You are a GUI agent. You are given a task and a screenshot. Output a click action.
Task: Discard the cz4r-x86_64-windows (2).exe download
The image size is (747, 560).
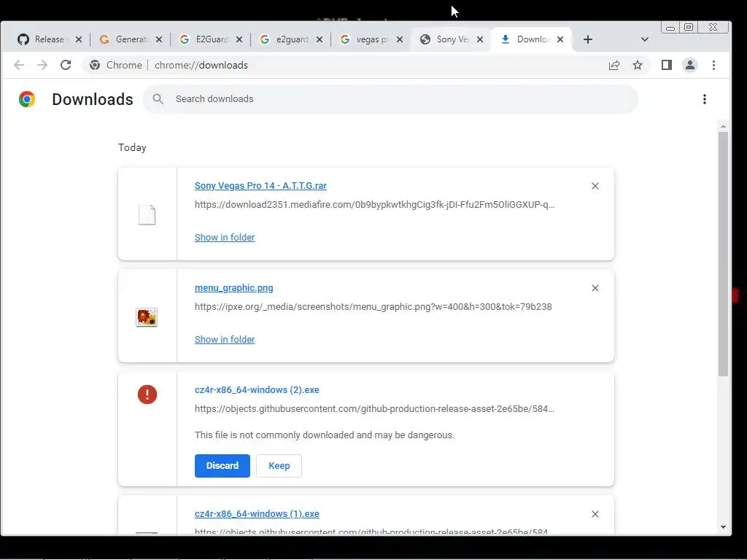(222, 466)
